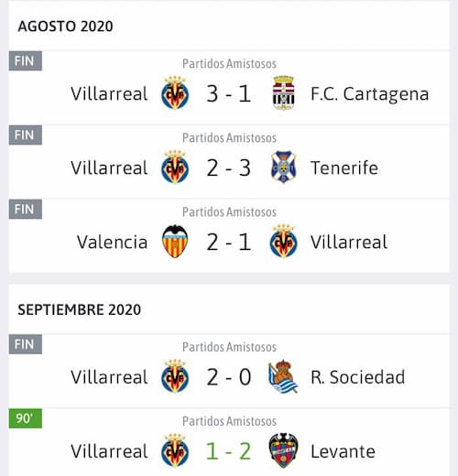
Task: Open F.C. Cartagena team name
Action: tap(370, 94)
